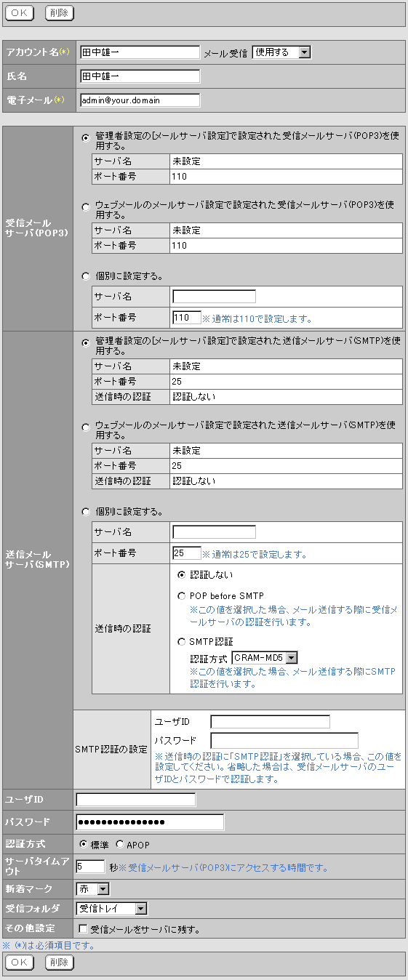Choose APOP authentication method
This screenshot has width=408, height=980.
(120, 845)
